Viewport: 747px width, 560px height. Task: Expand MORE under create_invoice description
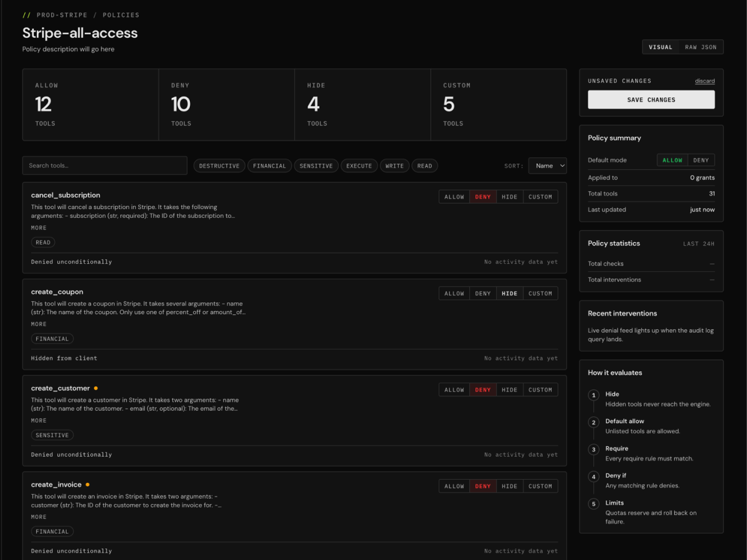pos(39,516)
